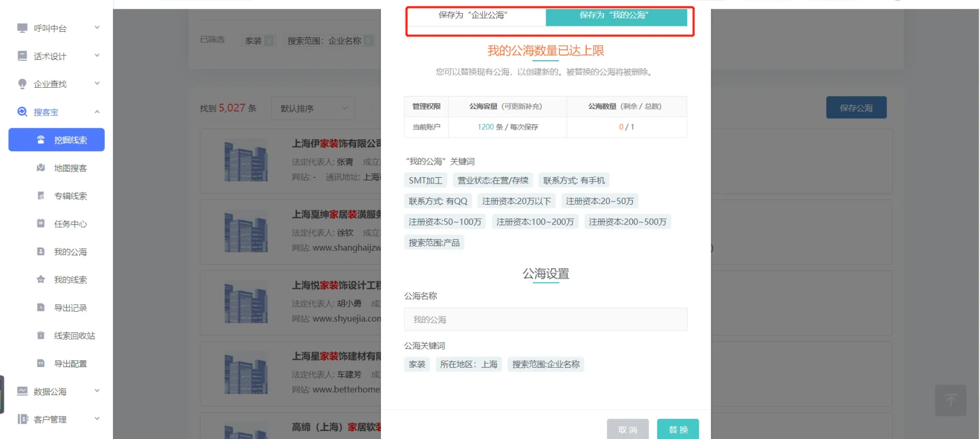980x439 pixels.
Task: Click the 我的线索 star icon
Action: tap(41, 279)
